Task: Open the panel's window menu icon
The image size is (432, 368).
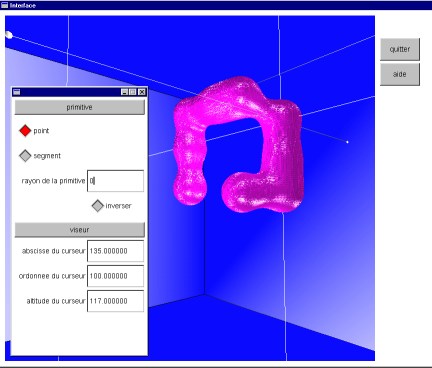Action: (17, 92)
